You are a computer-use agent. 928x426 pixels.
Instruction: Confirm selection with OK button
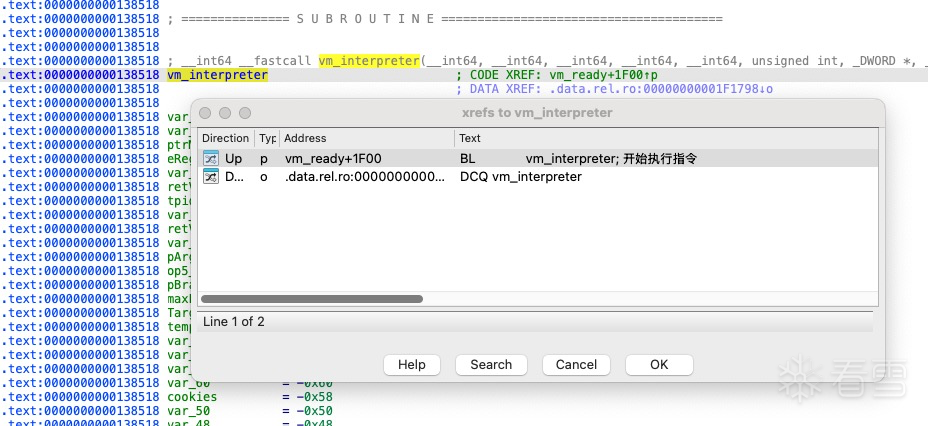(x=659, y=365)
